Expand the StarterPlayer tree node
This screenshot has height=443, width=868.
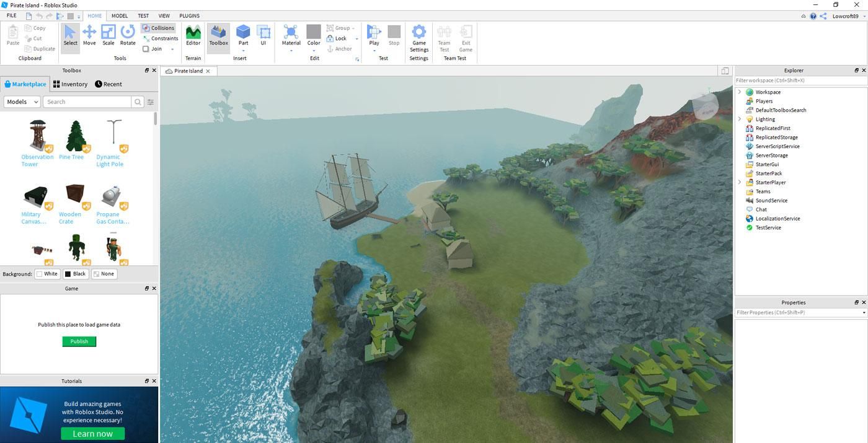[739, 183]
